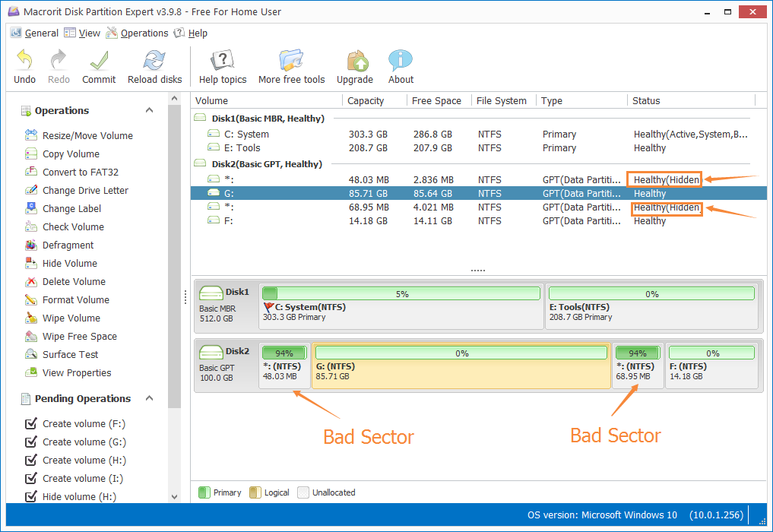
Task: Toggle the Create volume (I:) checkbox
Action: pos(31,478)
